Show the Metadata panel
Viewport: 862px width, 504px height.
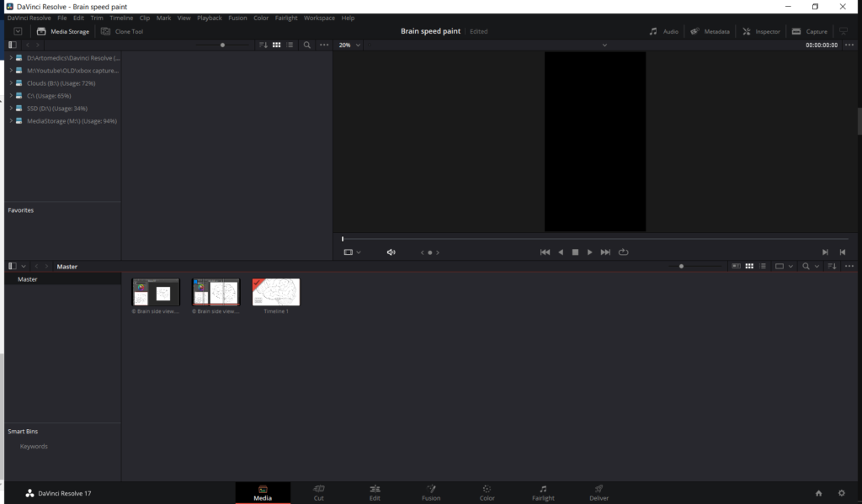click(710, 31)
